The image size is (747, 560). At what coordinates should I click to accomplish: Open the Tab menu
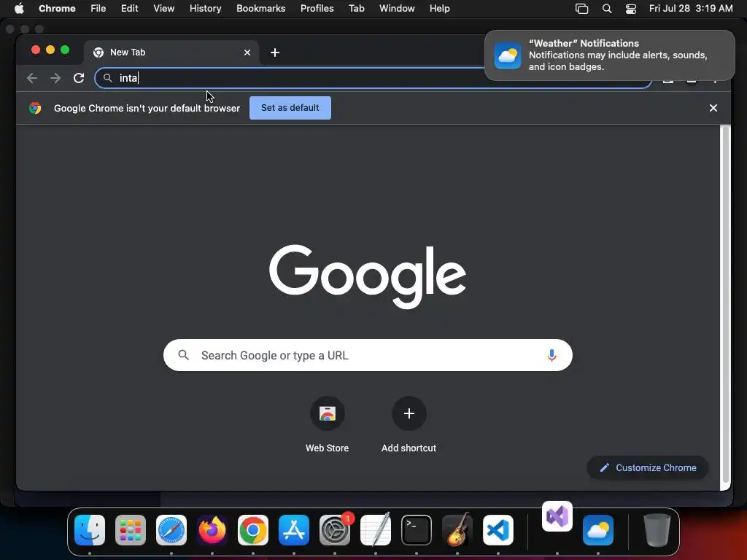tap(356, 9)
